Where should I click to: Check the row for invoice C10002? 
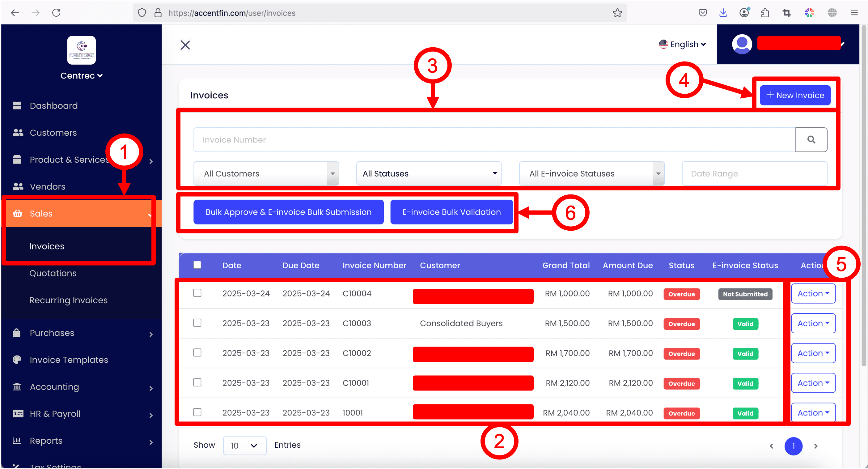197,353
